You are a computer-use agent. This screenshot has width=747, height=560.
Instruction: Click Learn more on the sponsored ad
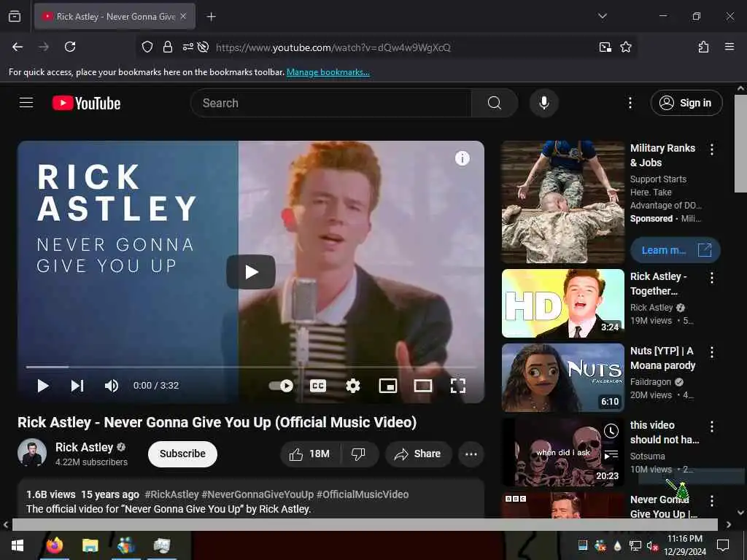(676, 250)
